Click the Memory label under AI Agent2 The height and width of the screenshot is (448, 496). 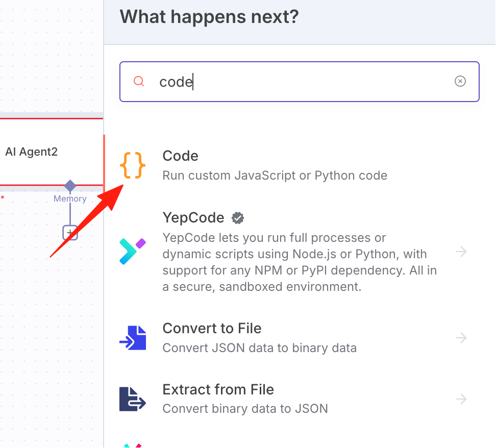70,198
